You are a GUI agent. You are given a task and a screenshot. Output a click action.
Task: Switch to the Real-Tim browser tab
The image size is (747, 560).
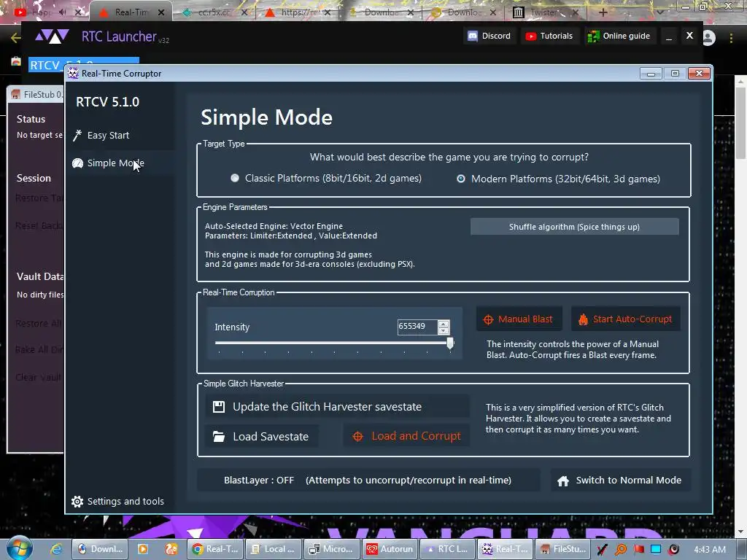[131, 12]
